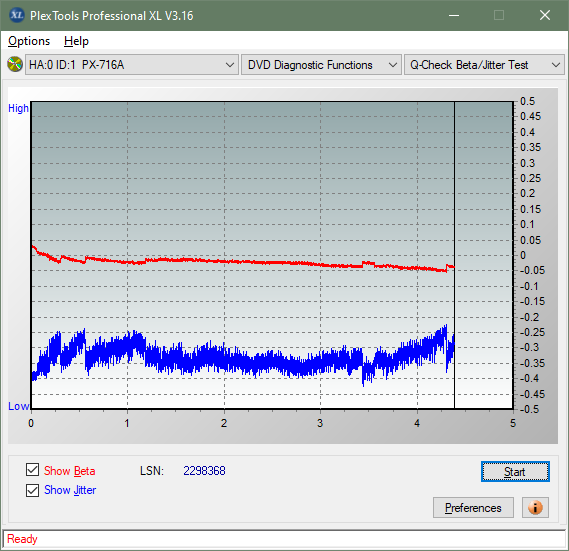Click the LSN value 2298368

204,471
